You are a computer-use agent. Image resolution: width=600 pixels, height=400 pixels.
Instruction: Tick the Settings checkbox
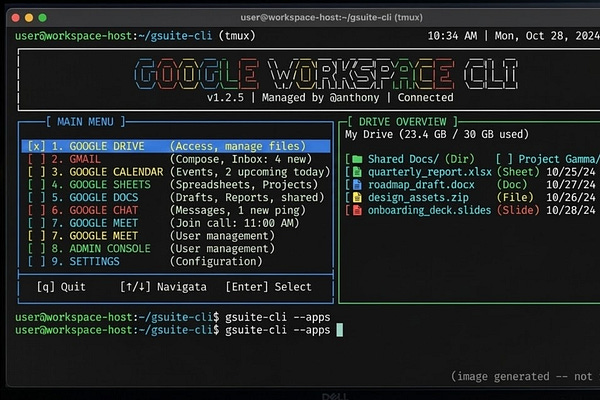(36, 261)
